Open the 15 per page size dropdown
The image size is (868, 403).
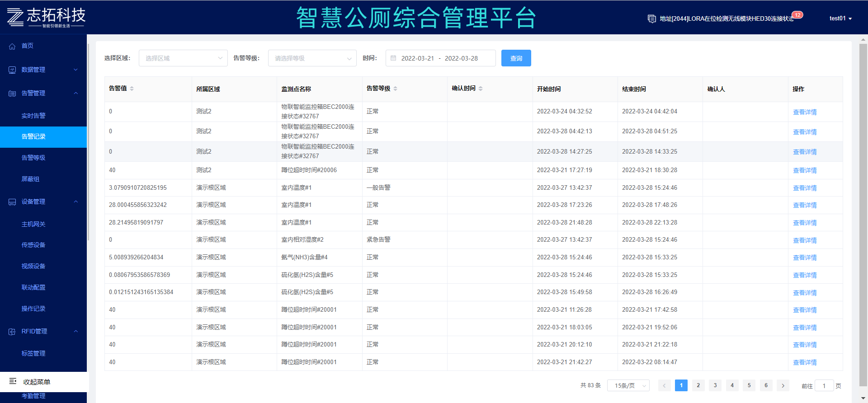[x=628, y=385]
